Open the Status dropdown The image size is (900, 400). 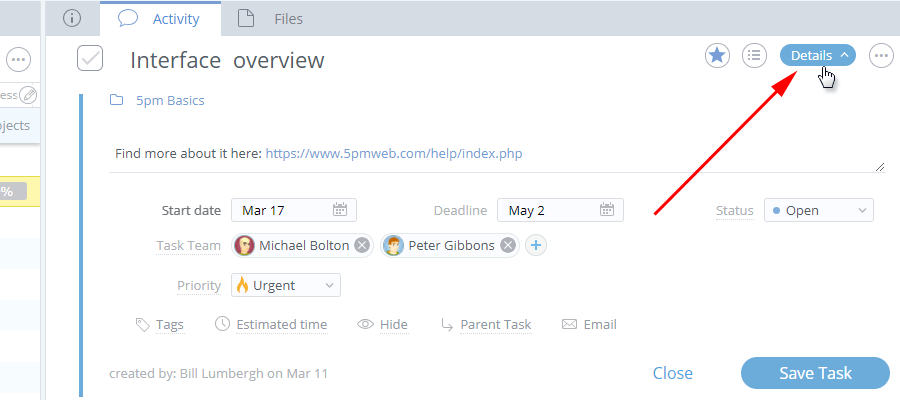click(819, 210)
